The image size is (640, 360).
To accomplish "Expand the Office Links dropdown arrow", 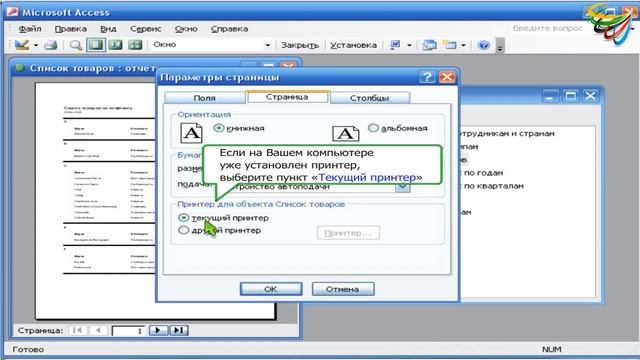I will pyautogui.click(x=409, y=45).
